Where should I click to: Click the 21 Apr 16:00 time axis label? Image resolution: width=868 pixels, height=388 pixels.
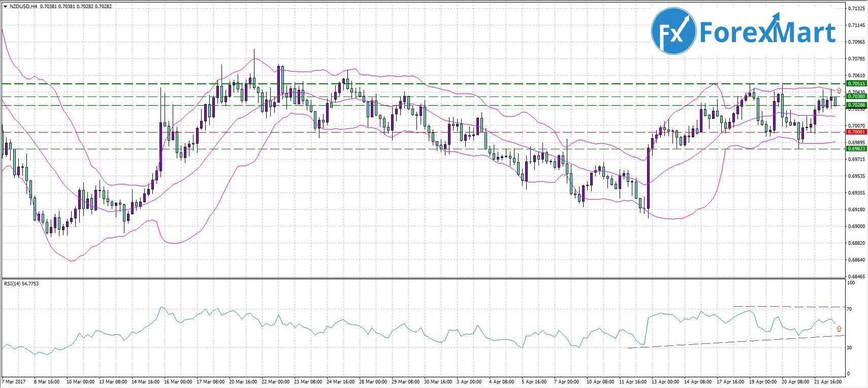tap(827, 381)
